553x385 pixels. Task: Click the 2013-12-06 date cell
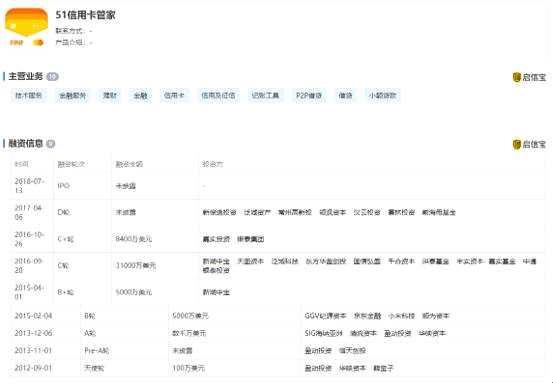(33, 333)
